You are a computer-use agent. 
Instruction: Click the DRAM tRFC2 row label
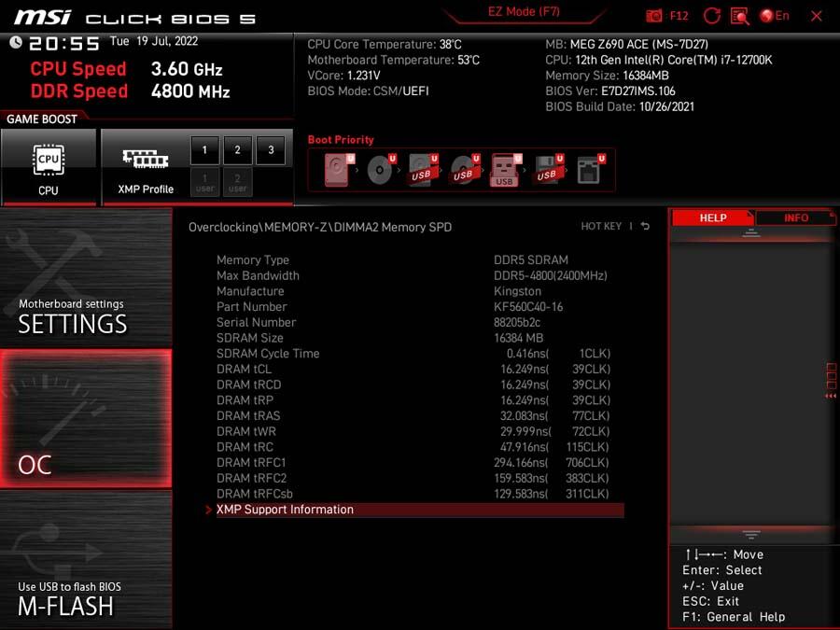pyautogui.click(x=251, y=478)
